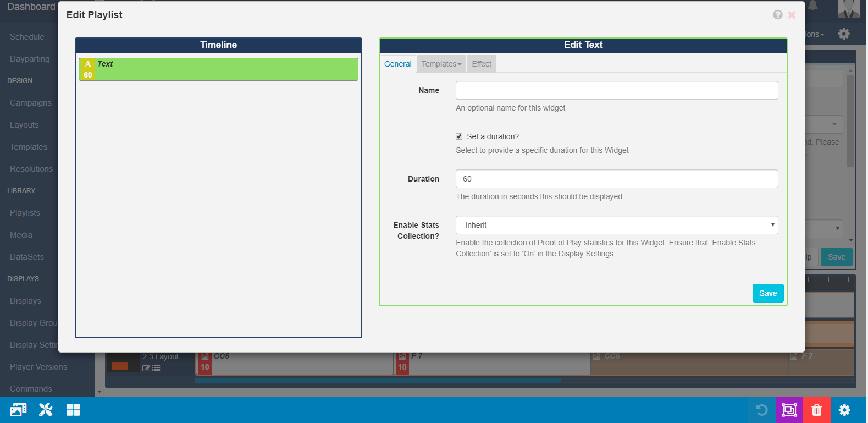Click the yellow 'A' text widget icon
The image size is (868, 423).
pos(88,64)
